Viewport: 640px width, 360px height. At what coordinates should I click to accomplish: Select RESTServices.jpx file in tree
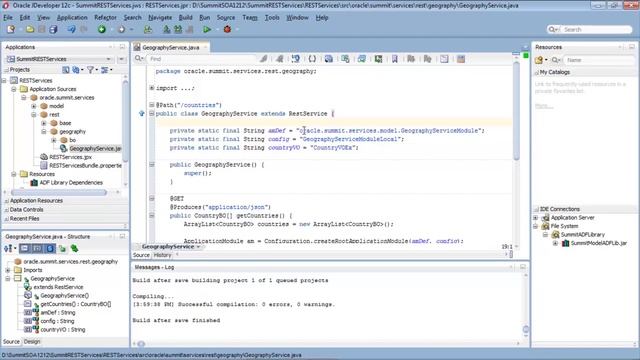point(70,157)
